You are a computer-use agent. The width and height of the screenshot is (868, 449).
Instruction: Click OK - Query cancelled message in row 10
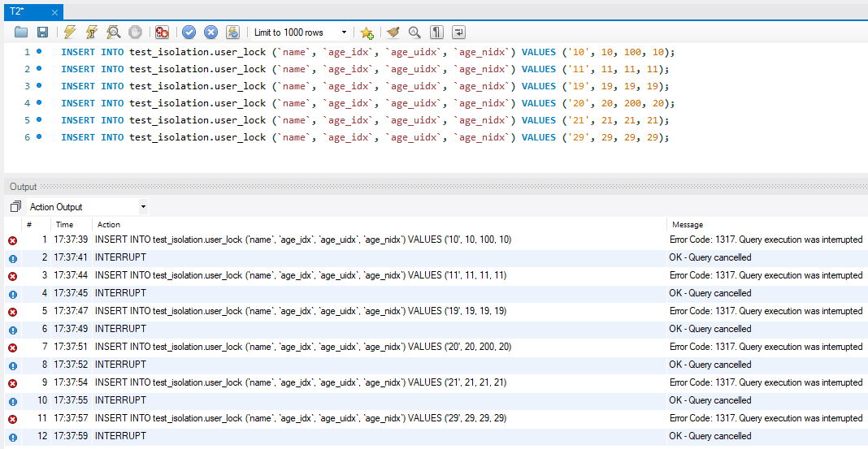(x=710, y=399)
